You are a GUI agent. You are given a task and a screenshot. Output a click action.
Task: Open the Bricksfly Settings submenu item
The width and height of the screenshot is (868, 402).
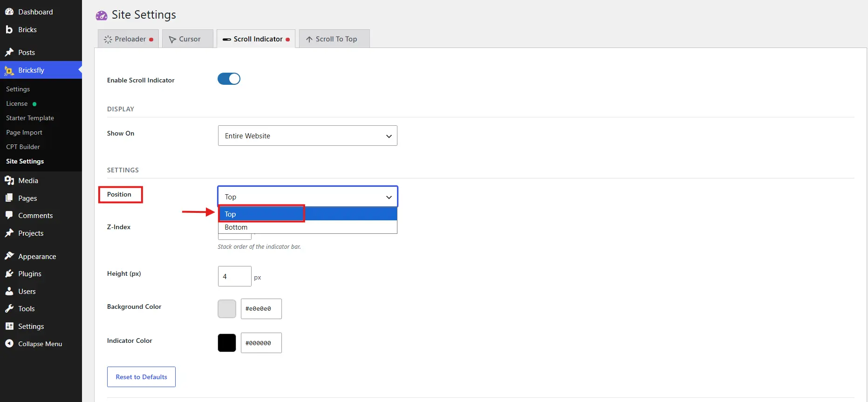(18, 89)
